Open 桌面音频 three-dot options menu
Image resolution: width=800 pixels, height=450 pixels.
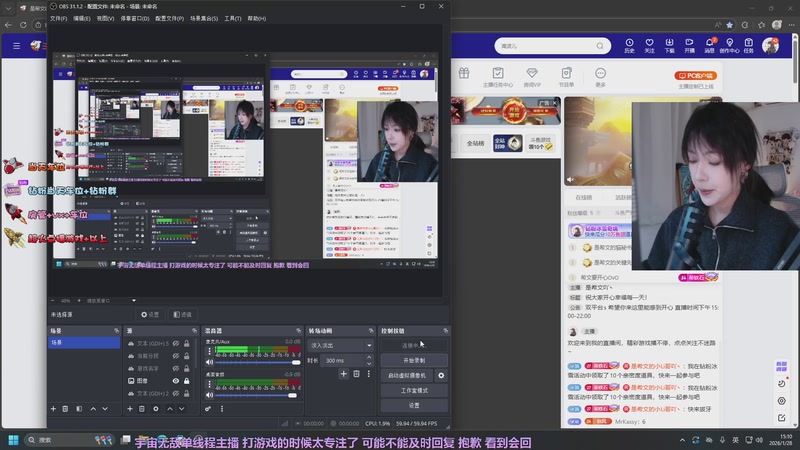[x=209, y=384]
